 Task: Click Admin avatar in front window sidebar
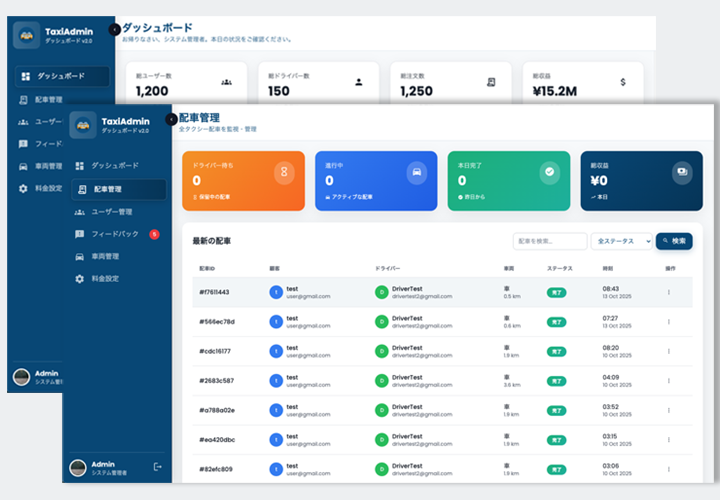pyautogui.click(x=78, y=468)
